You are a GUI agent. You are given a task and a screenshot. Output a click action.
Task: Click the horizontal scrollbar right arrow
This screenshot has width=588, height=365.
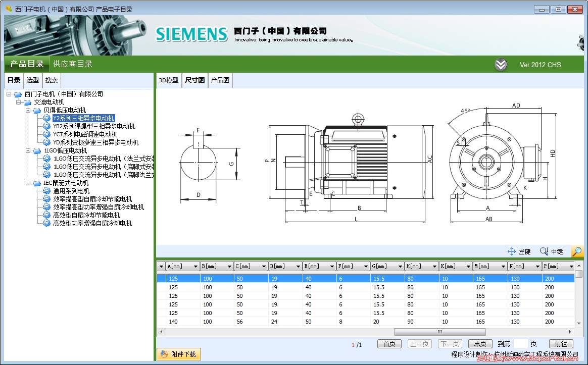(570, 332)
